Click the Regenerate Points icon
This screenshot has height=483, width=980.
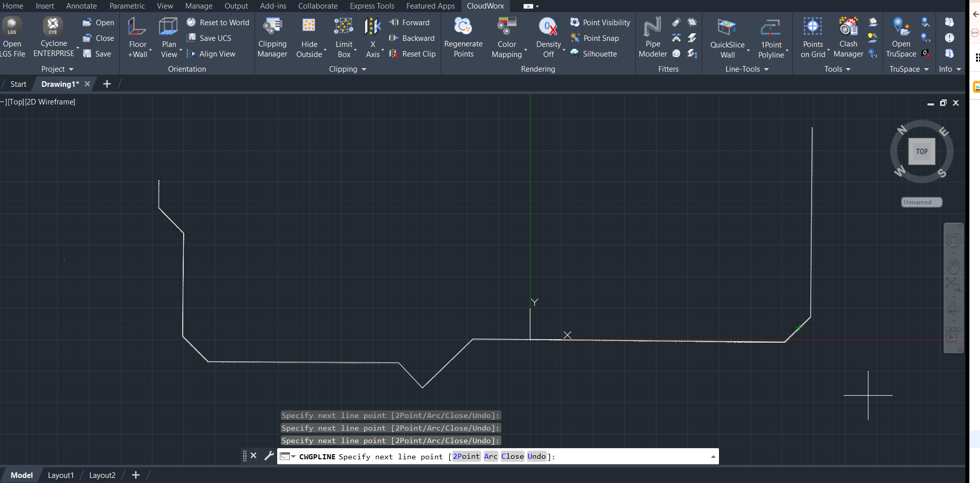(x=463, y=27)
